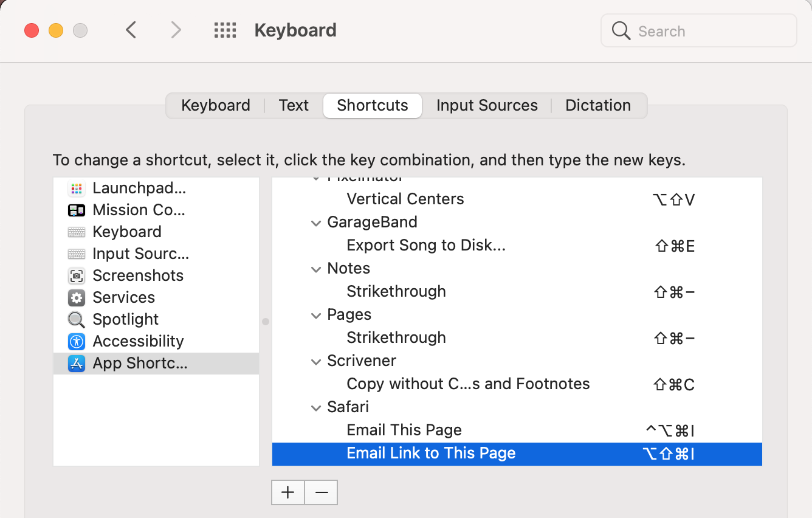
Task: Remove selected shortcut with minus button
Action: (x=322, y=492)
